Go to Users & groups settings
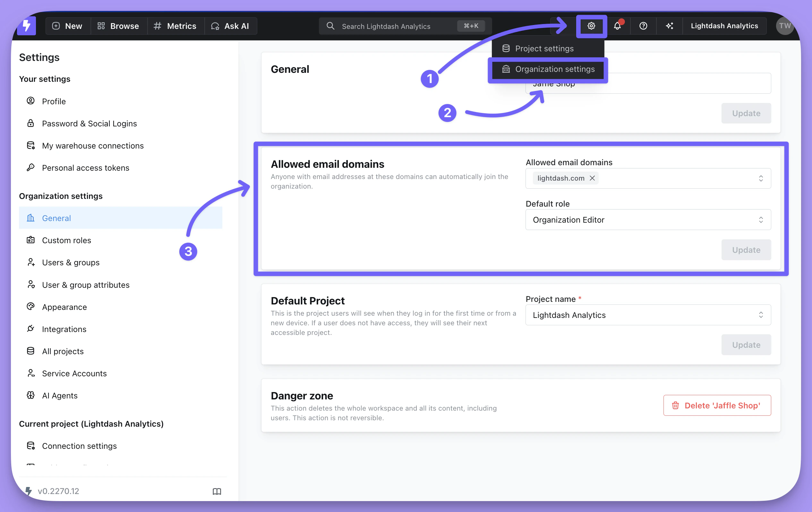 point(71,262)
